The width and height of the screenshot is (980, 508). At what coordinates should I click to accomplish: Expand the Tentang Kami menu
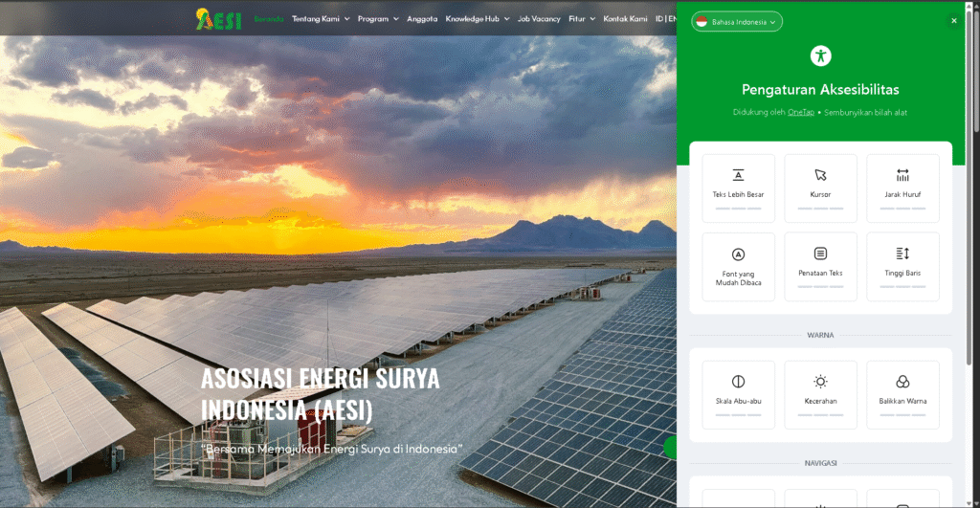pos(321,19)
